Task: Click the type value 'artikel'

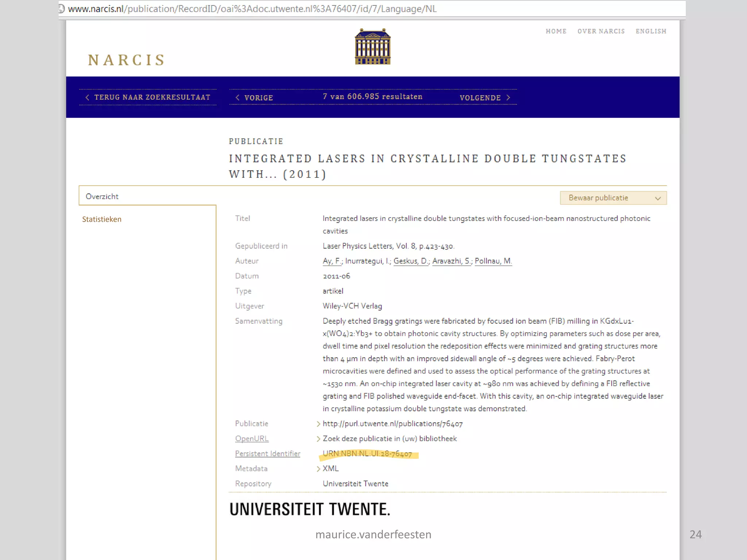Action: (333, 291)
